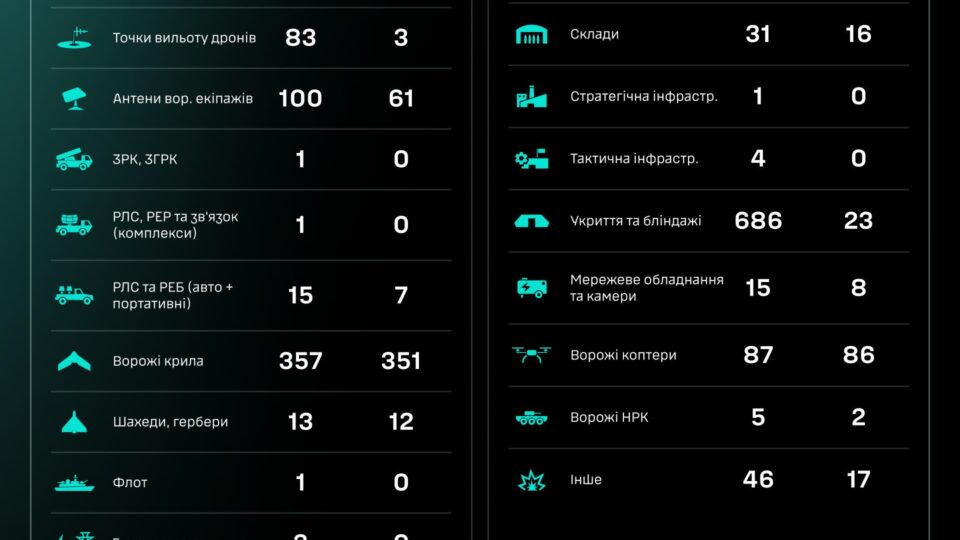
Task: Click the Ворожі НРК ground robot icon
Action: (531, 418)
